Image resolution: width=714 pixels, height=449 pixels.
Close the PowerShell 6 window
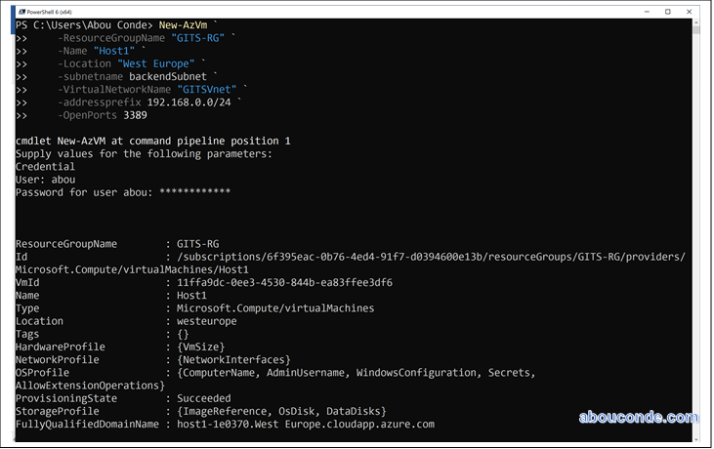[688, 10]
